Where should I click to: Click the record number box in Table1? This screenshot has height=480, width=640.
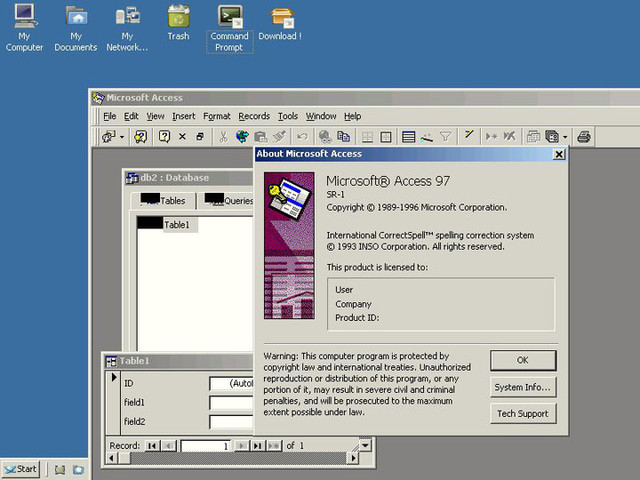coord(206,446)
